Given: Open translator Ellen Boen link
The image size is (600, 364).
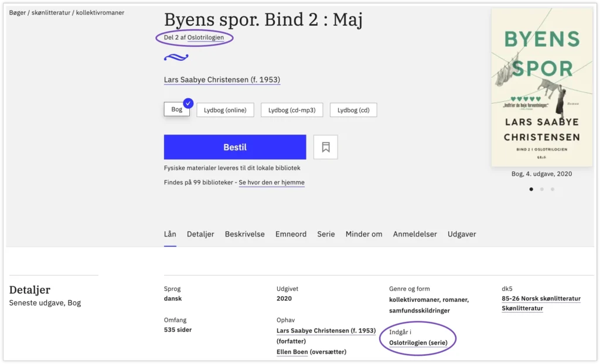Looking at the screenshot, I should 292,352.
